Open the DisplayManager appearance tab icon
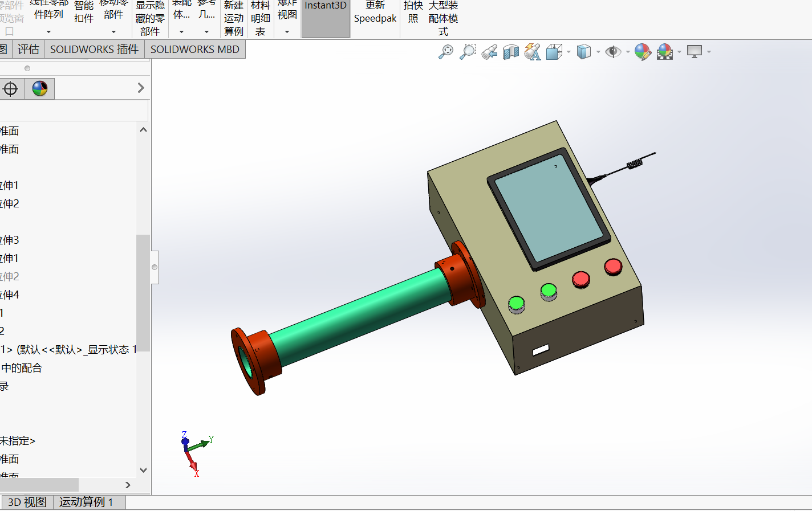 (x=40, y=88)
